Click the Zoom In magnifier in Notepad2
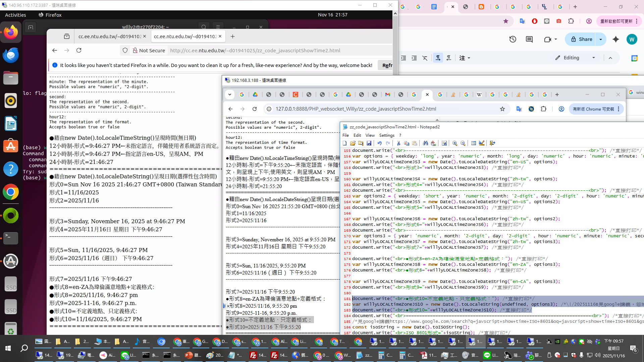This screenshot has width=644, height=362. pyautogui.click(x=455, y=143)
